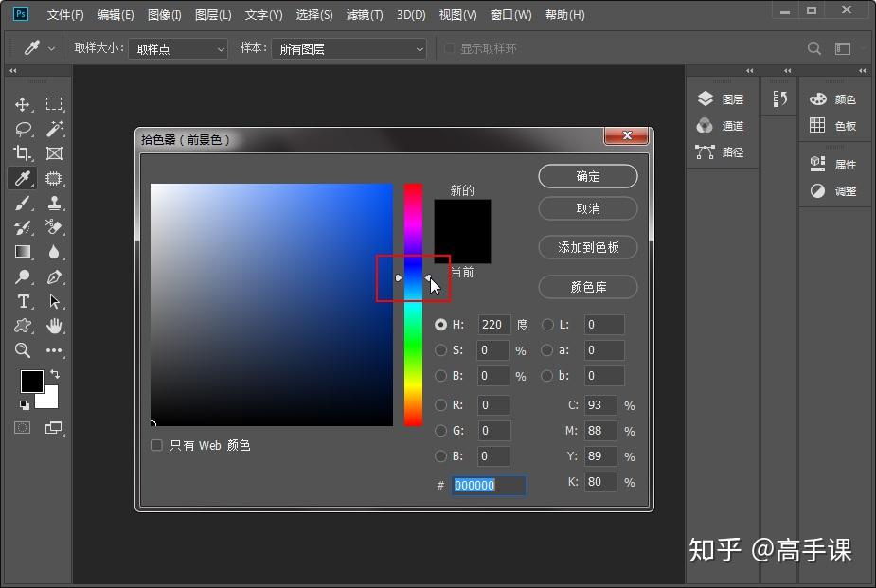Select the Clone Stamp tool
This screenshot has height=588, width=876.
pos(54,203)
